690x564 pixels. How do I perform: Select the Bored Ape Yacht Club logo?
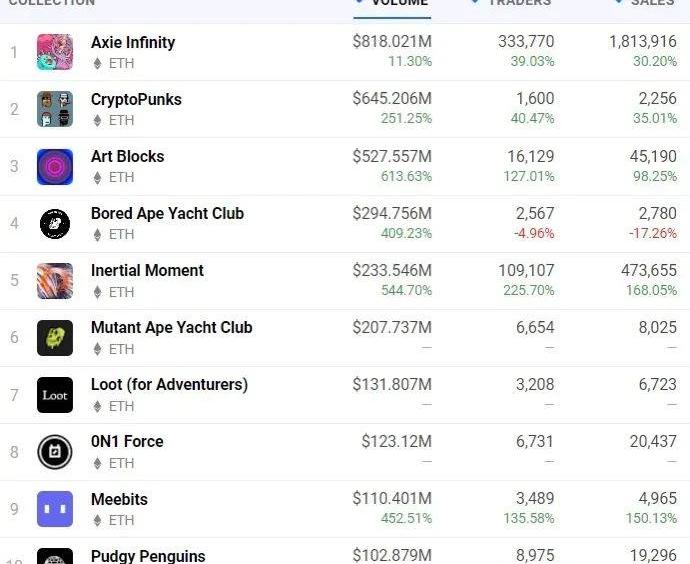(x=55, y=223)
